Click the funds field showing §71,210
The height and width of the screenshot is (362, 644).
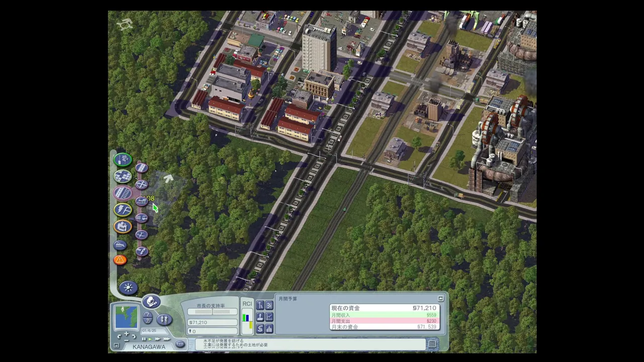[x=212, y=322]
